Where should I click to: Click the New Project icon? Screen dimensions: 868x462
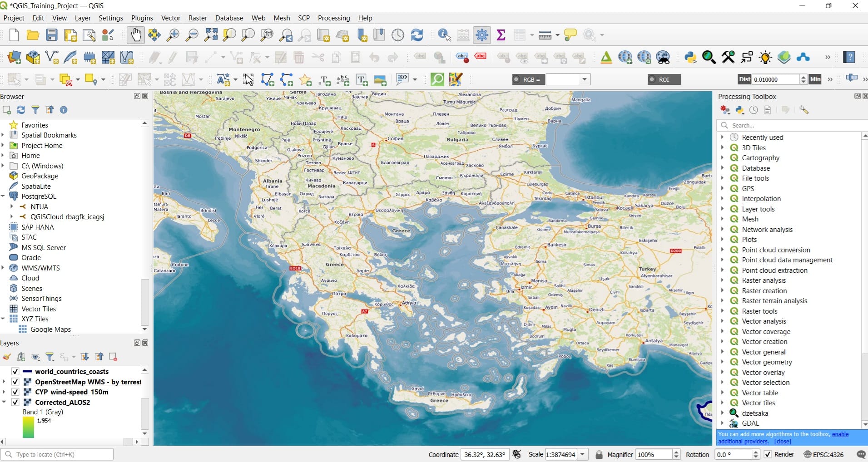[x=14, y=35]
